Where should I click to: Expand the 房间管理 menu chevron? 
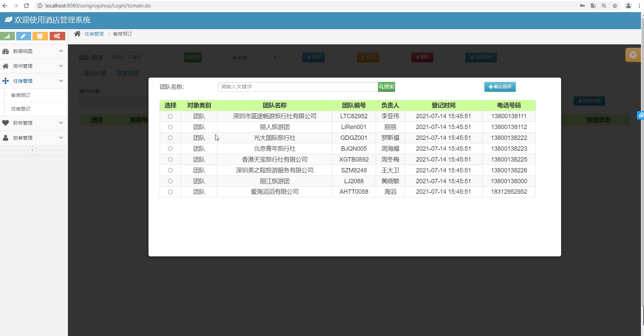(61, 66)
